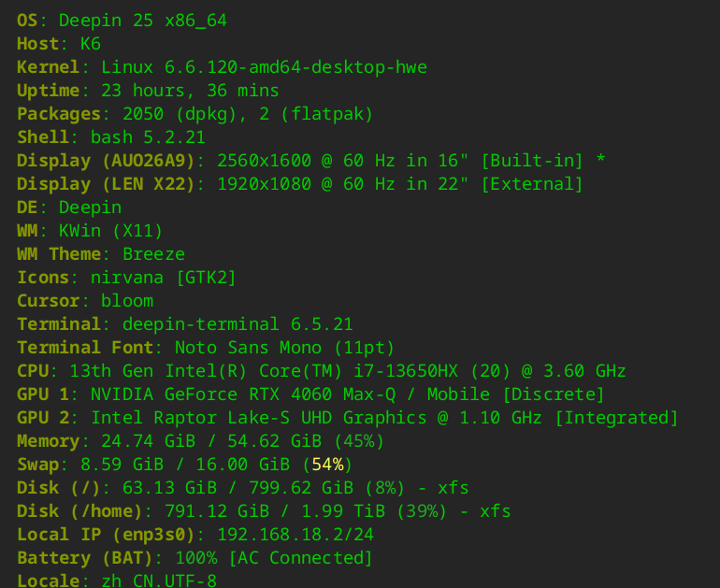
Task: Click the yellow 54% swap percentage
Action: [331, 465]
